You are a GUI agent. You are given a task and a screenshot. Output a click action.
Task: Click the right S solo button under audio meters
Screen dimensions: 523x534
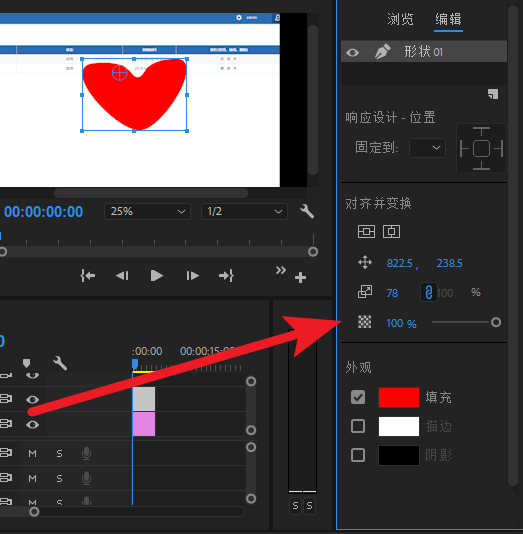309,506
